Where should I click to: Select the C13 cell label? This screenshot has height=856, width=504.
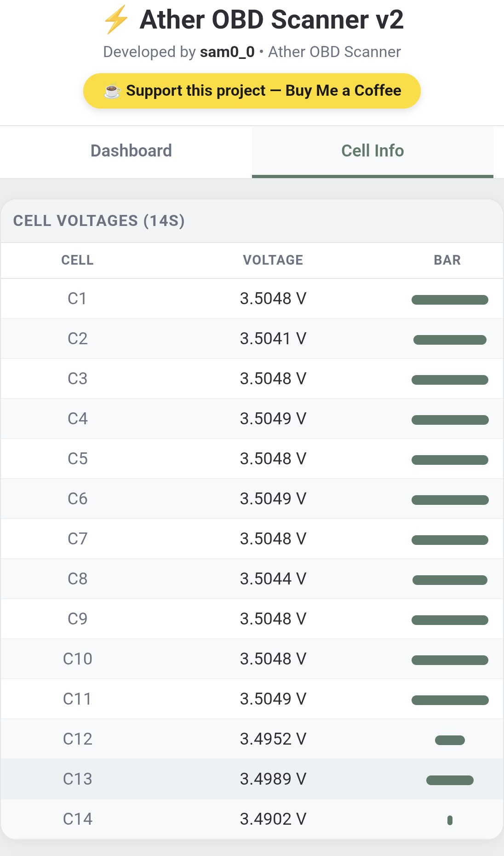pos(77,779)
